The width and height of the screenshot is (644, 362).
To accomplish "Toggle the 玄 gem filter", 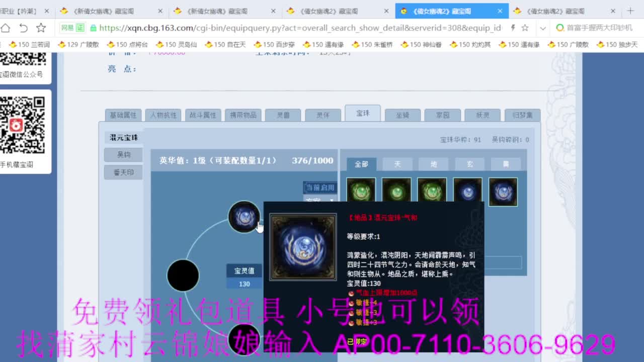I will [468, 164].
